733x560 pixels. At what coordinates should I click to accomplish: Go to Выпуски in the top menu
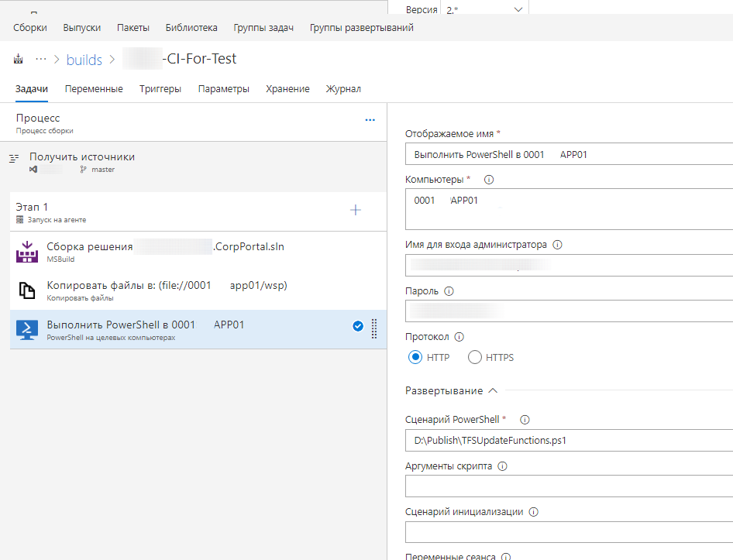pyautogui.click(x=82, y=28)
